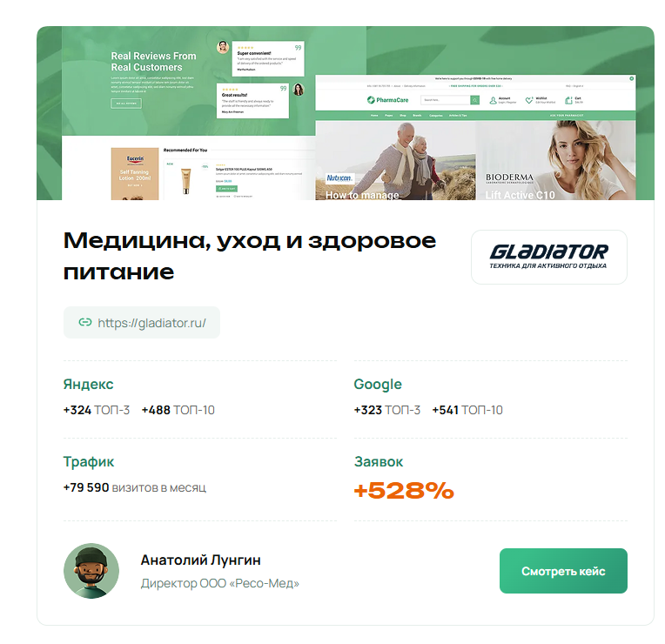665x644 pixels.
Task: Click the Super convenient review card
Action: [268, 58]
